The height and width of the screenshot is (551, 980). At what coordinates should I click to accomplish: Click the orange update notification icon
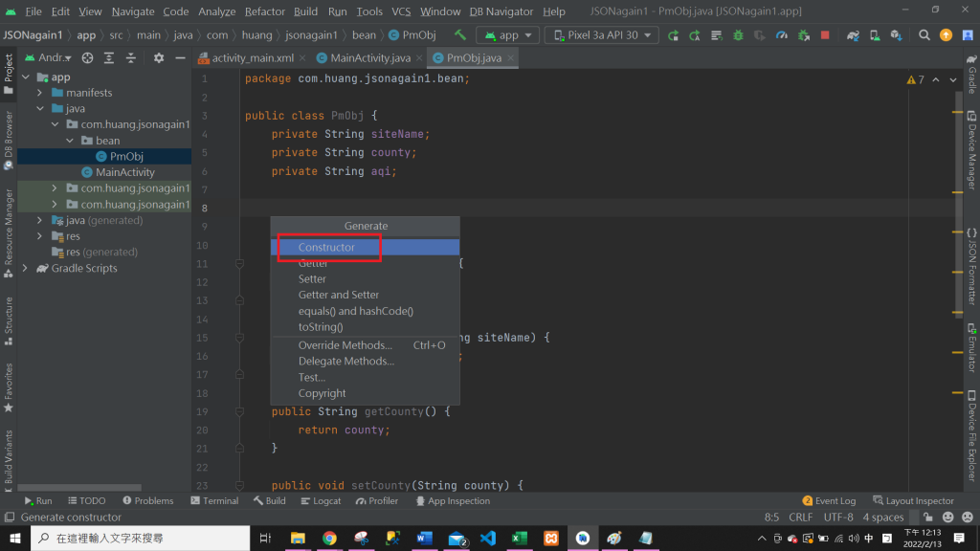[x=946, y=35]
